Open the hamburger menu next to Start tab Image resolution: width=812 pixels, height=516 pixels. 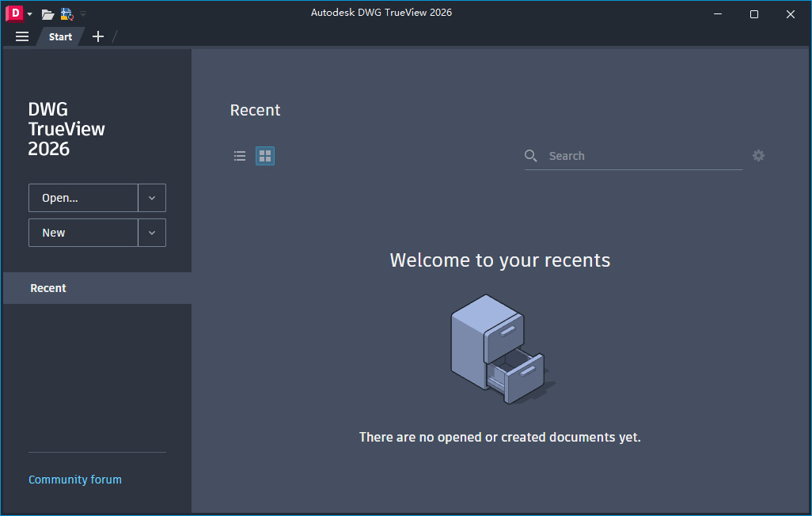click(21, 36)
